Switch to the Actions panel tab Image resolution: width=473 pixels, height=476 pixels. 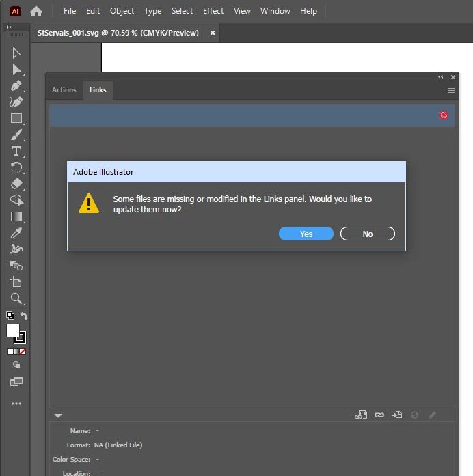[64, 90]
